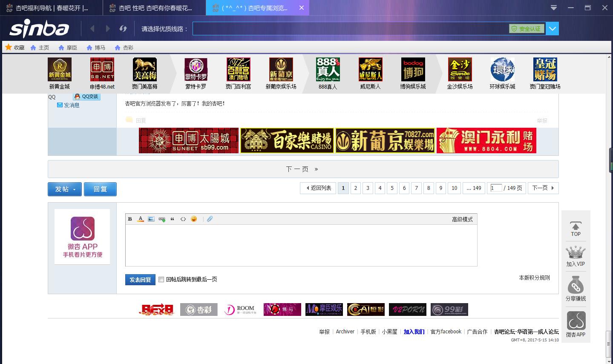Click the 申博48.net logo icon
This screenshot has height=364, width=613.
(x=102, y=69)
